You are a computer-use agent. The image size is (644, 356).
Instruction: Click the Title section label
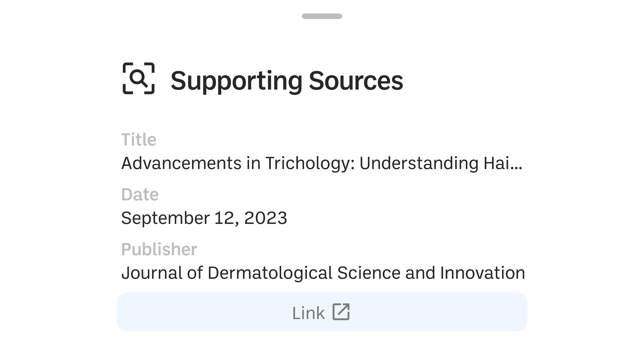139,139
